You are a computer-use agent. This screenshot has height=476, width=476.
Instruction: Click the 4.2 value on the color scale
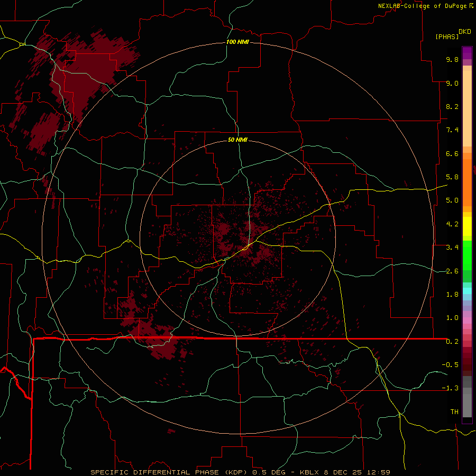pyautogui.click(x=452, y=224)
